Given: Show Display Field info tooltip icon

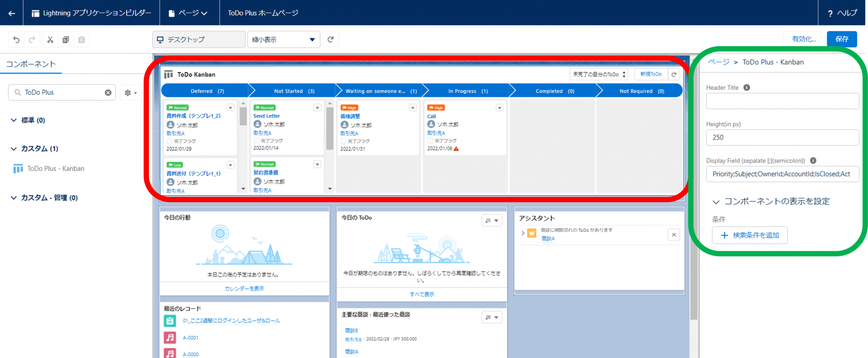Looking at the screenshot, I should pos(813,160).
